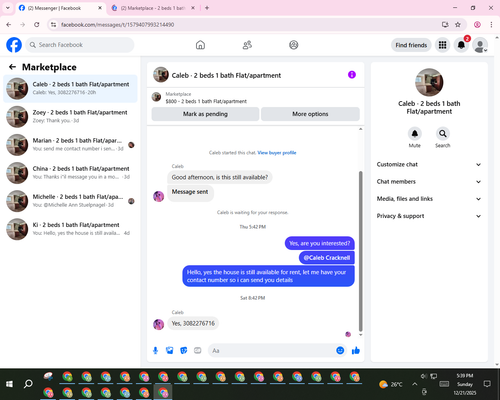The height and width of the screenshot is (400, 500).
Task: Expand Privacy & support section
Action: [x=429, y=216]
